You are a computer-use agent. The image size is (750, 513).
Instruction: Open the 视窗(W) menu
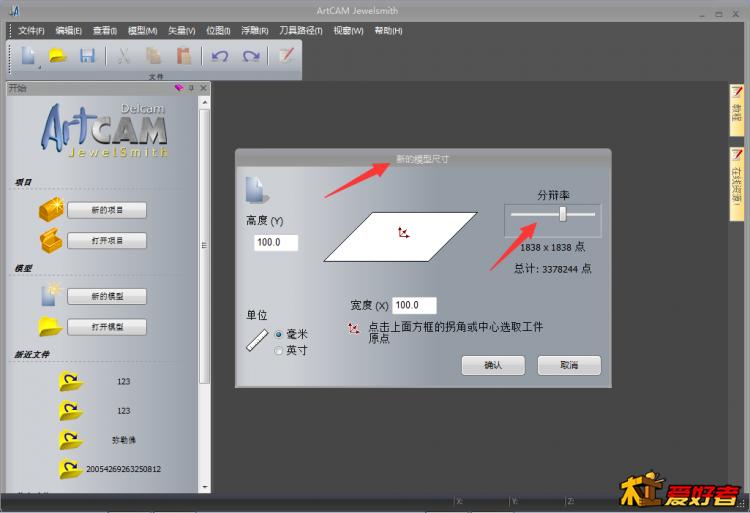pos(348,31)
